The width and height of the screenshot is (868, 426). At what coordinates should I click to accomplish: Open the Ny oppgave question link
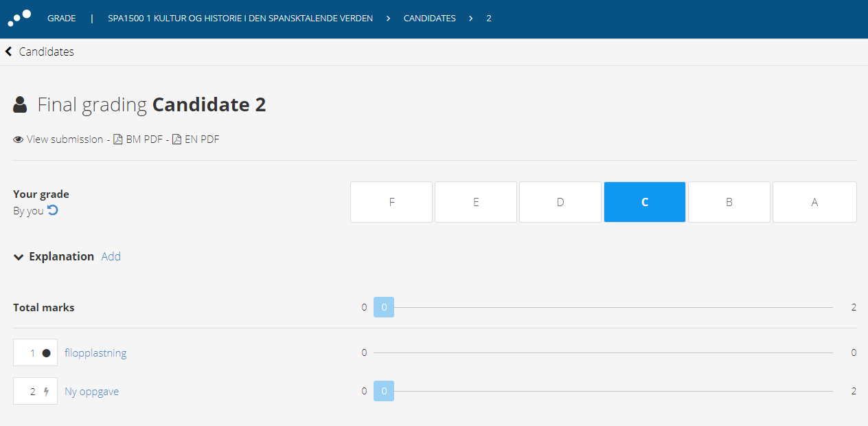(92, 392)
